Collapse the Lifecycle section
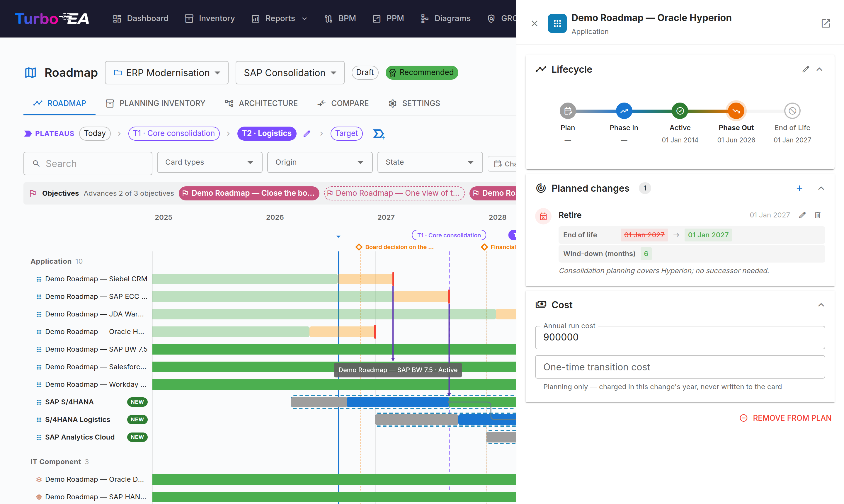The image size is (844, 504). pos(820,69)
